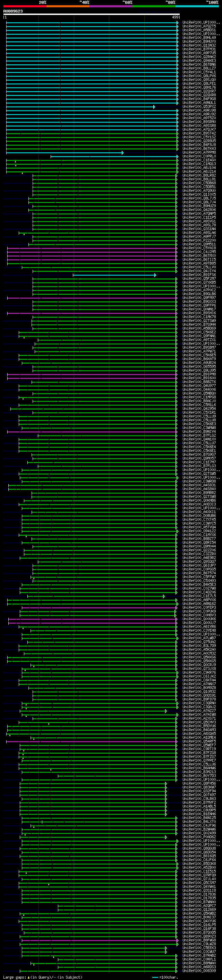
Task: Open hit UniRef100_A7QZT5
Action: [199, 26]
